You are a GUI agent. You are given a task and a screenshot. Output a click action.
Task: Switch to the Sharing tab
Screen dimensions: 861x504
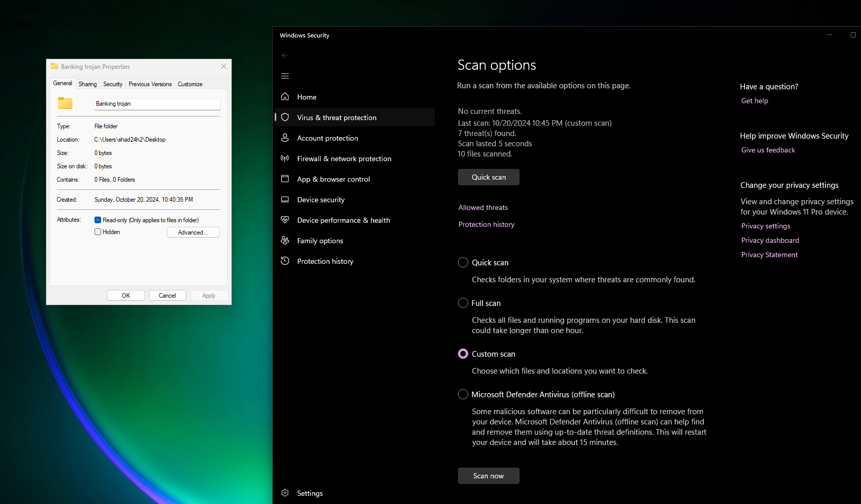pyautogui.click(x=87, y=84)
